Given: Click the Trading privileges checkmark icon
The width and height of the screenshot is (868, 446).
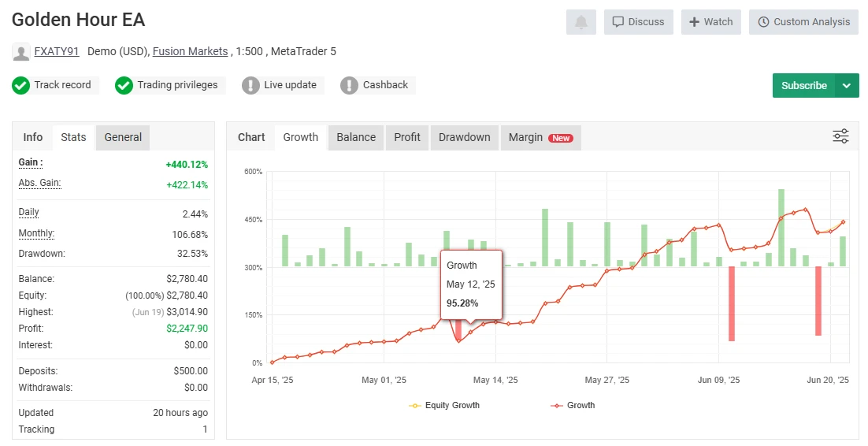Looking at the screenshot, I should point(124,85).
